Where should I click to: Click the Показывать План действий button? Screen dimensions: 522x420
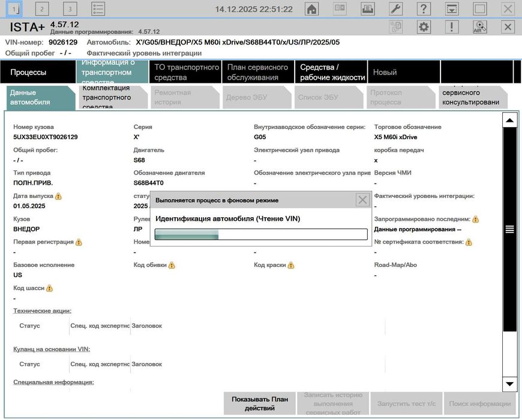(260, 404)
